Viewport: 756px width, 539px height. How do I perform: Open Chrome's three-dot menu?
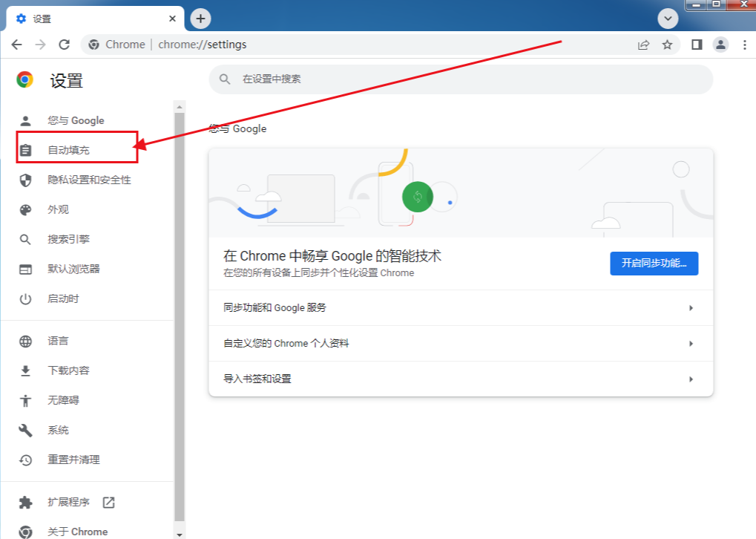point(745,45)
